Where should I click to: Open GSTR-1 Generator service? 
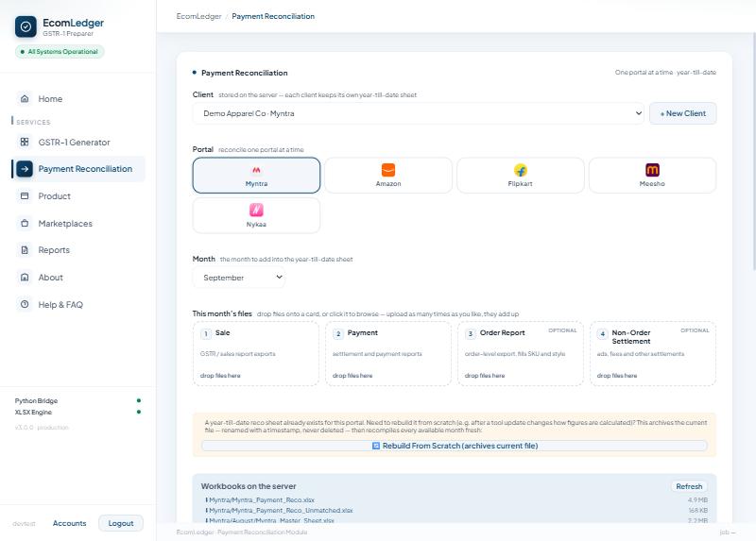coord(78,143)
